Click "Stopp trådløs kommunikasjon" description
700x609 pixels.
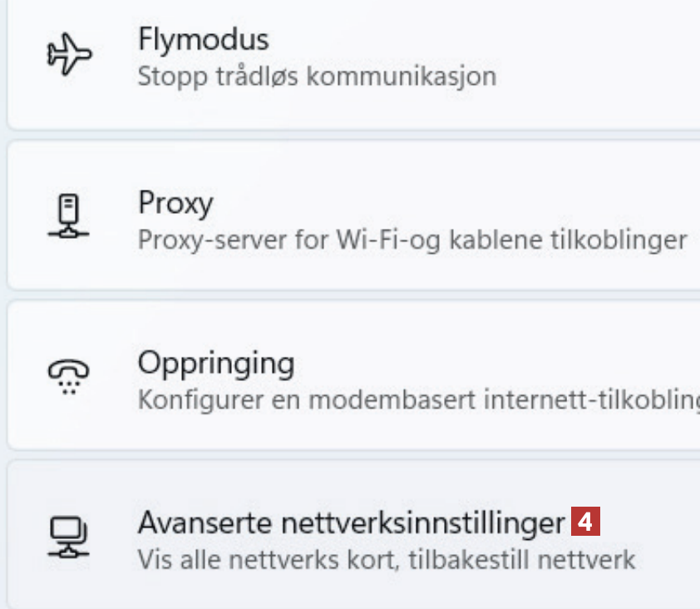pos(317,77)
